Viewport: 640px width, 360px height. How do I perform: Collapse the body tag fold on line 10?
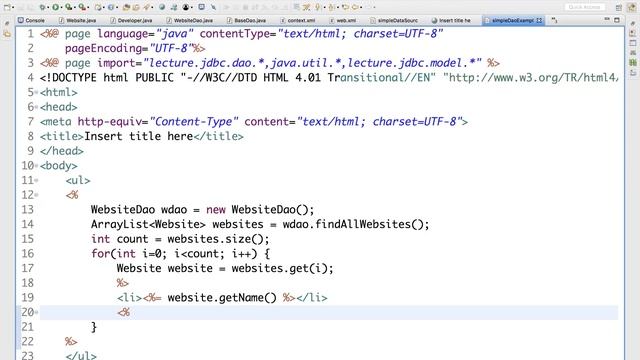coord(36,166)
